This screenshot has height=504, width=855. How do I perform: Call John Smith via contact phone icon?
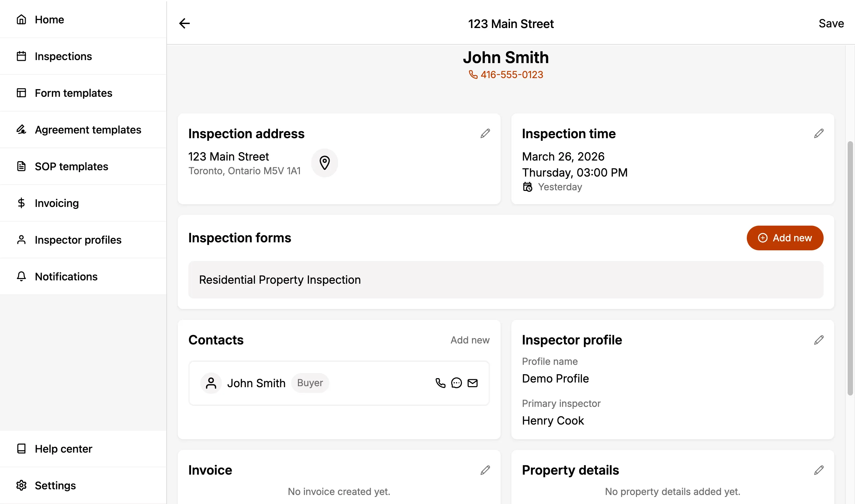pos(441,383)
